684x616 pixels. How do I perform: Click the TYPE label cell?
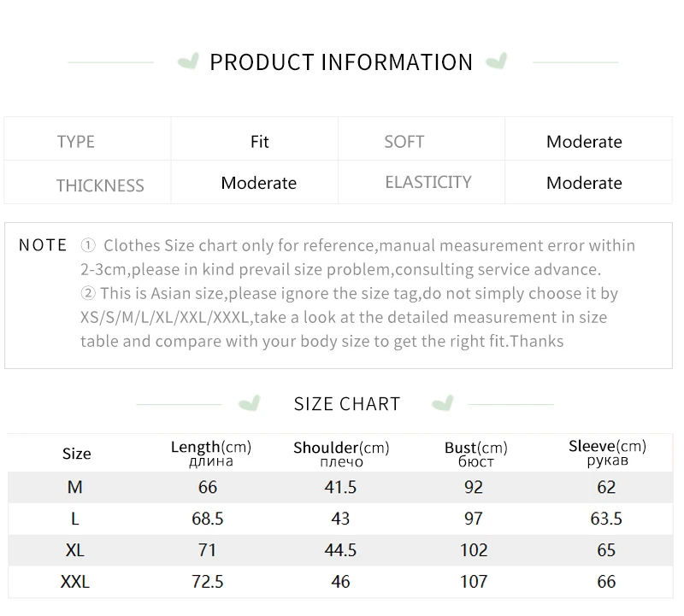(x=76, y=142)
